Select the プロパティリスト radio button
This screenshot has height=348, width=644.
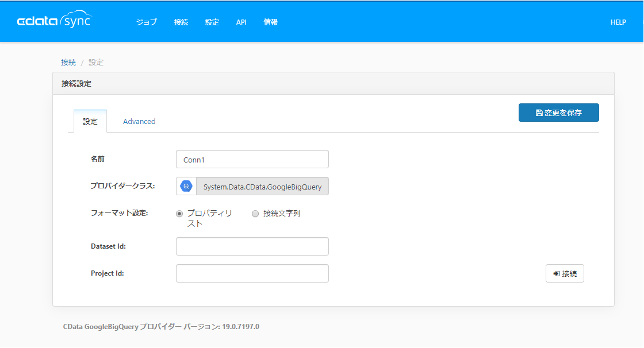point(179,214)
